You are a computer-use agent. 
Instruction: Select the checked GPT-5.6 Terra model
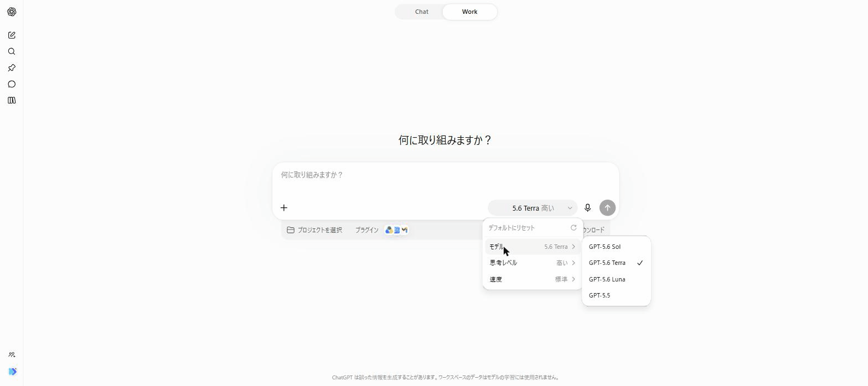click(616, 263)
